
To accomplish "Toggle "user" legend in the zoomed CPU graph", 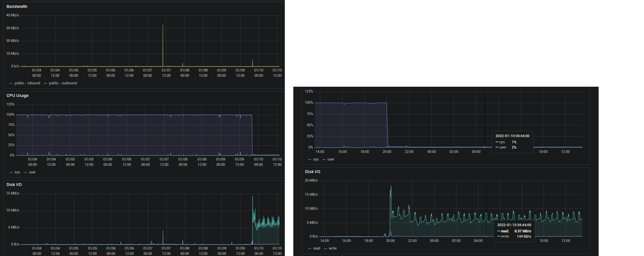I will click(x=330, y=159).
